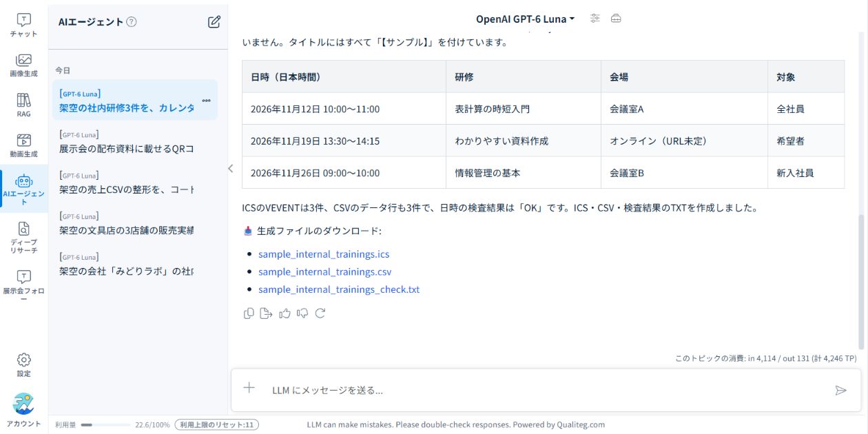Open conversation 架空の売上CSVの整形を、コート
The image size is (868, 434).
tap(135, 182)
